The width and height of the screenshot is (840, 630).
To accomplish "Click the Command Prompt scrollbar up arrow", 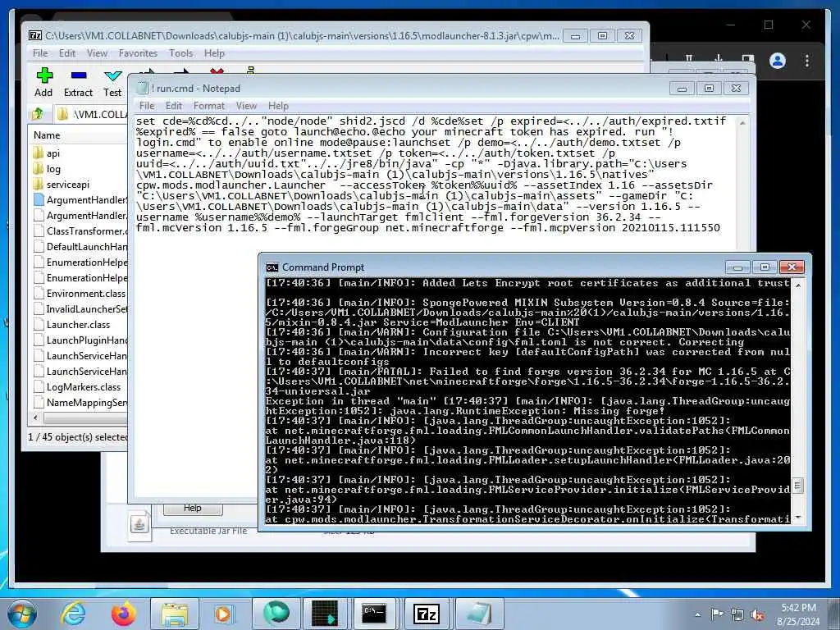I will click(797, 285).
